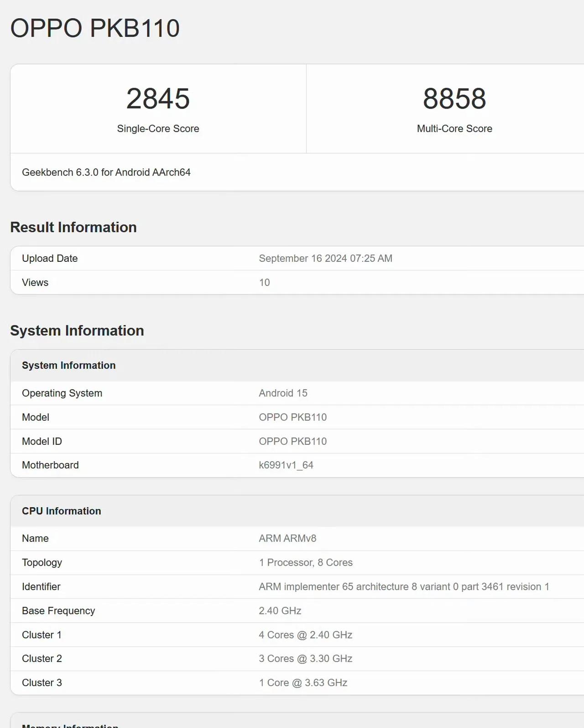Viewport: 584px width, 728px height.
Task: Select OPPO PKB110 value in Model ID row
Action: point(293,442)
